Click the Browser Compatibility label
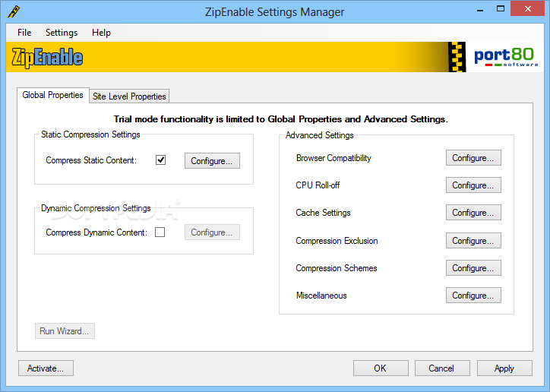 (333, 158)
